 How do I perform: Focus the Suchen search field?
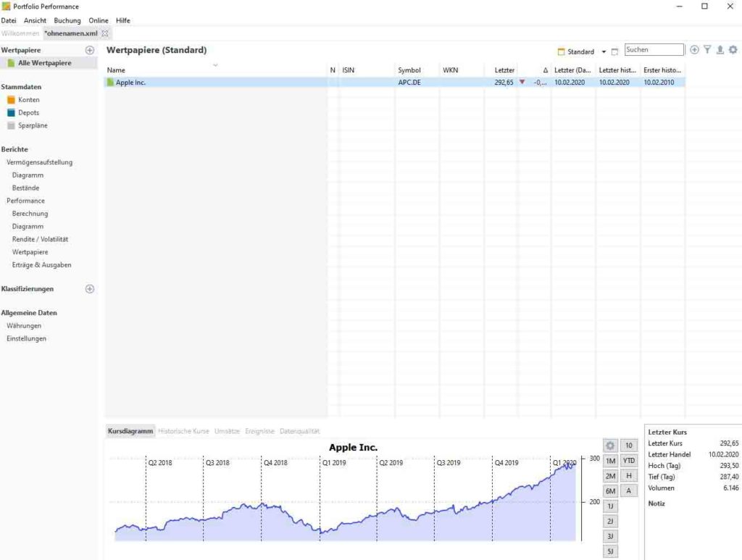(654, 50)
